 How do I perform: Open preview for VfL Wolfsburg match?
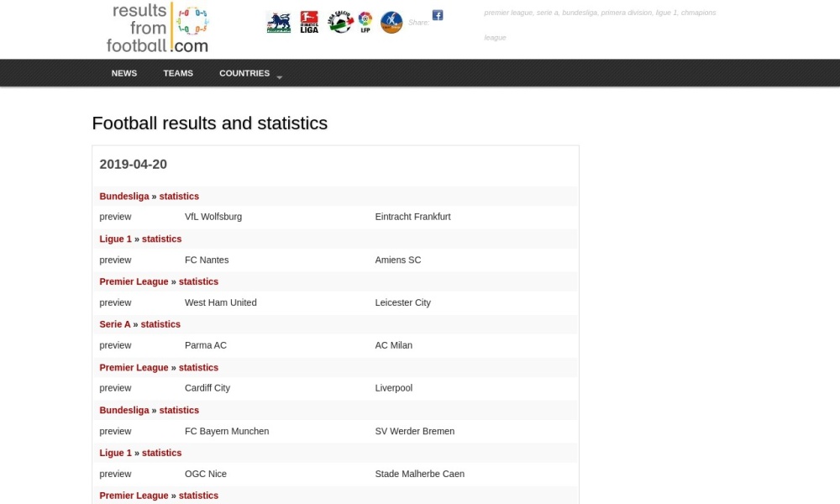pyautogui.click(x=115, y=217)
